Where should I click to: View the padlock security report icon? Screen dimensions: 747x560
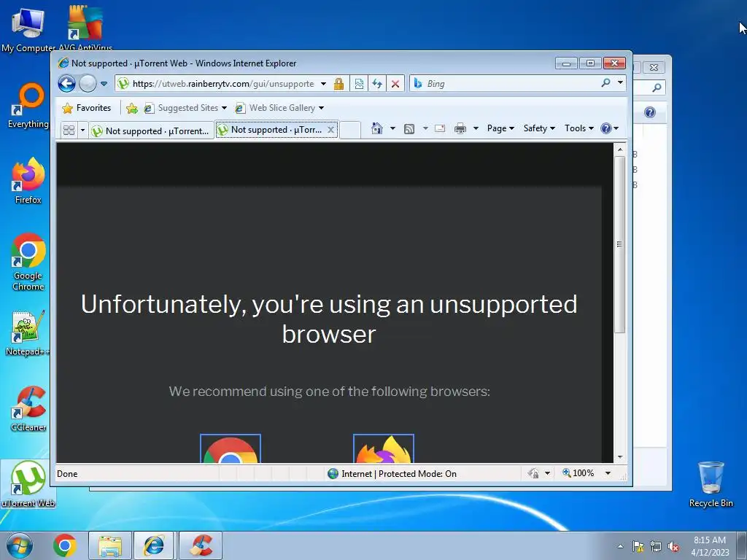pyautogui.click(x=338, y=84)
